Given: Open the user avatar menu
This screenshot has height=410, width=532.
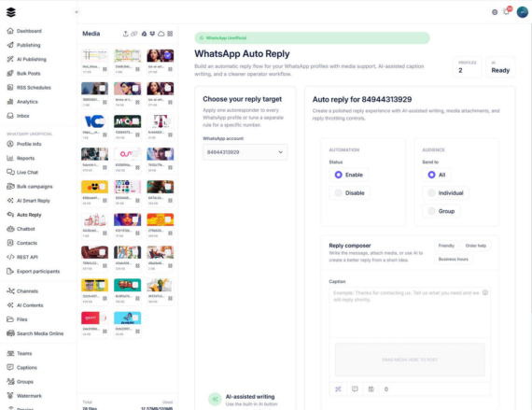Looking at the screenshot, I should 522,12.
